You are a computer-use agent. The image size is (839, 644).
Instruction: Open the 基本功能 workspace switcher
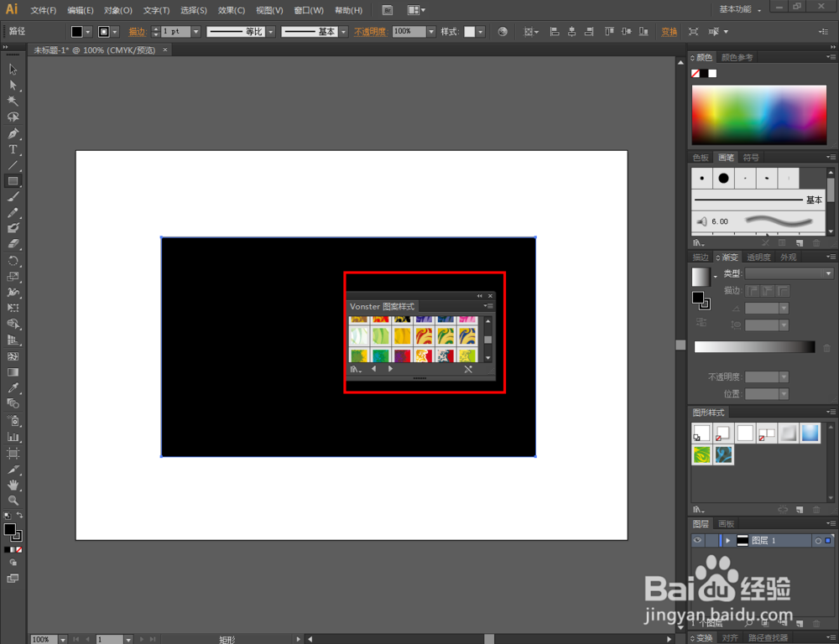[x=740, y=9]
